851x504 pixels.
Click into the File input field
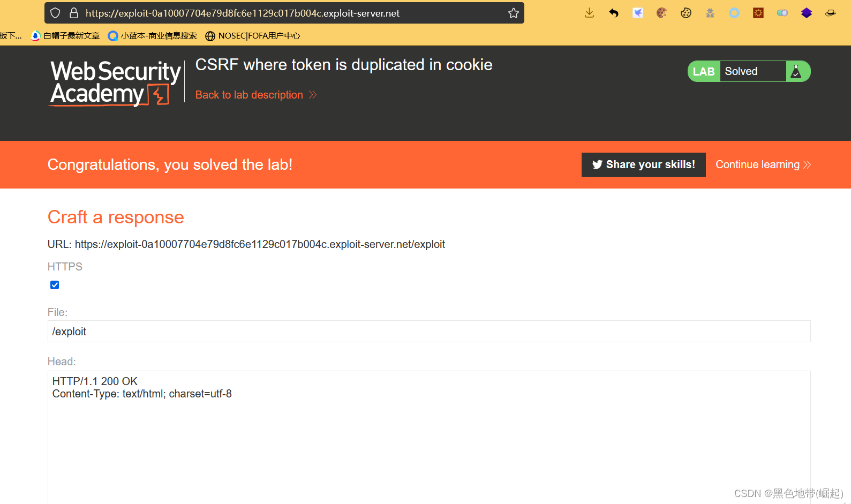[x=428, y=332]
